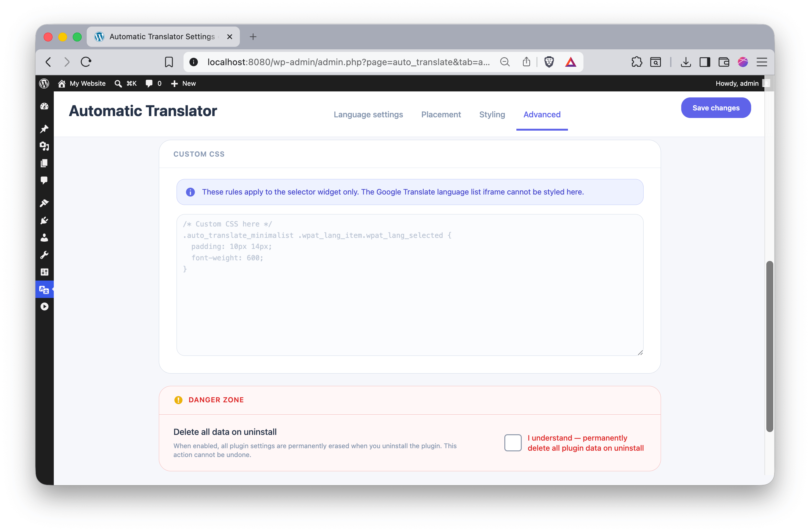Visit My Website link in admin bar

click(82, 83)
